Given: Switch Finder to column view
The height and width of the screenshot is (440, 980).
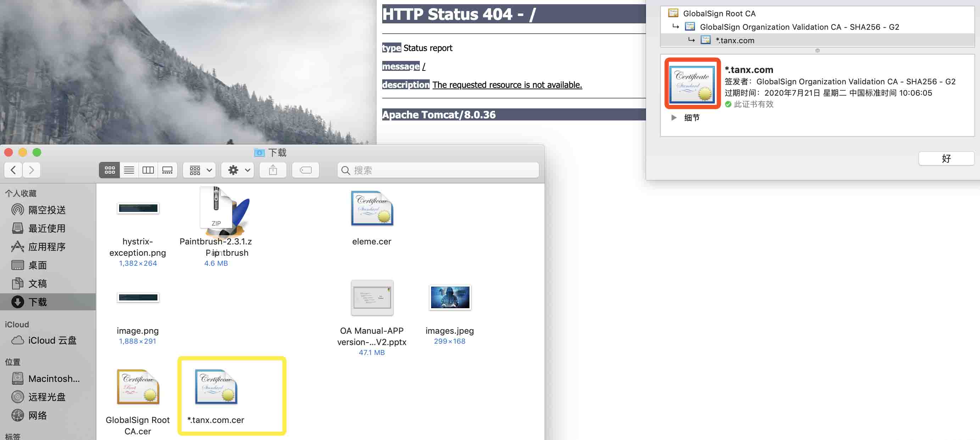Looking at the screenshot, I should click(148, 170).
